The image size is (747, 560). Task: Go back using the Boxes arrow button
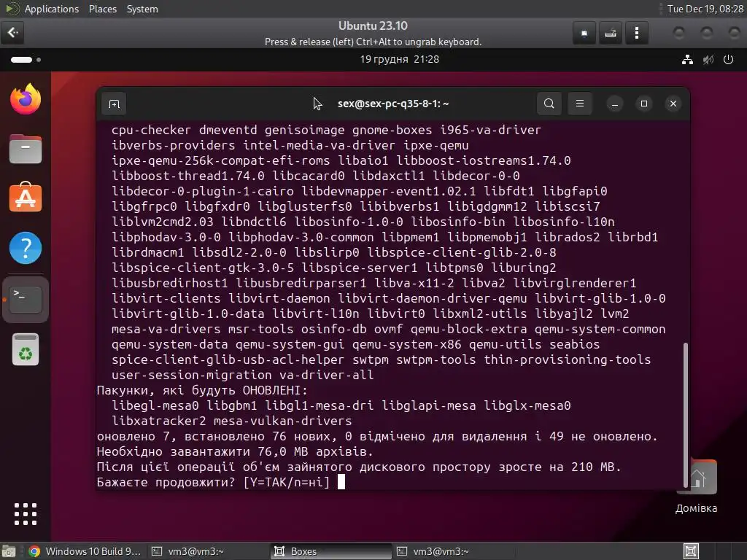click(x=12, y=32)
